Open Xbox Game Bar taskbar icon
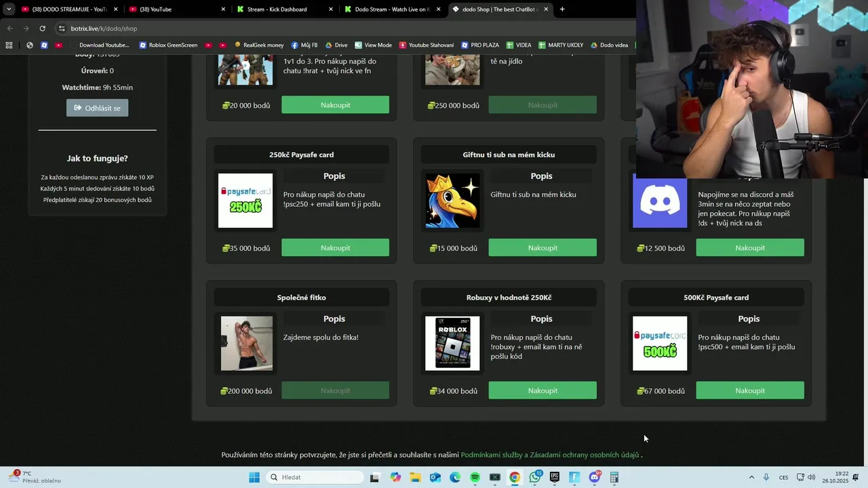Screen dimensions: 868x488 tap(495, 477)
